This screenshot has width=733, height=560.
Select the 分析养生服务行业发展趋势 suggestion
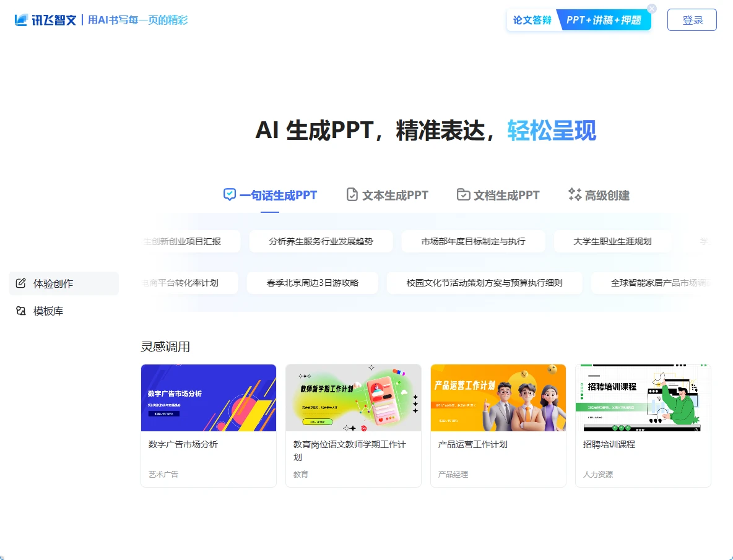click(x=321, y=241)
